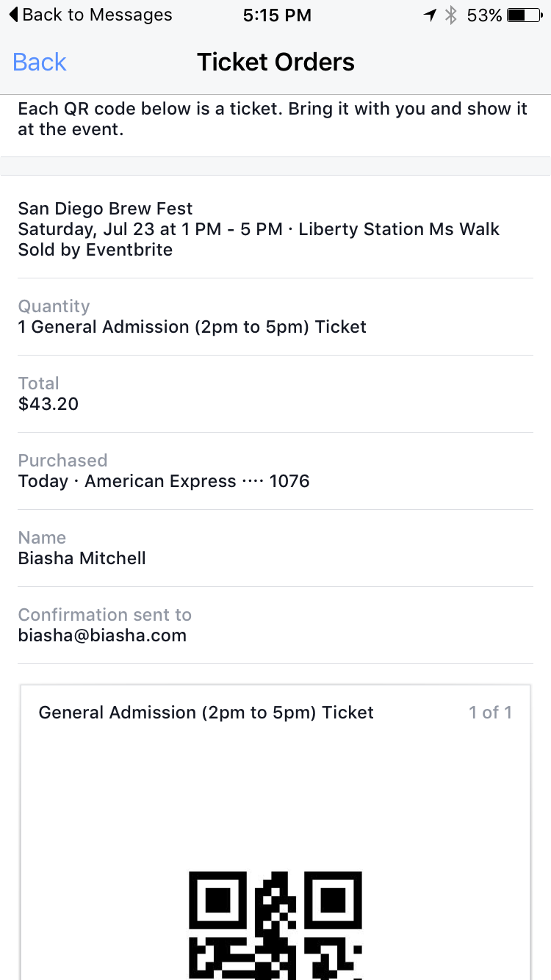The width and height of the screenshot is (551, 980).
Task: Tap the event date and Liberty Station location
Action: [259, 229]
